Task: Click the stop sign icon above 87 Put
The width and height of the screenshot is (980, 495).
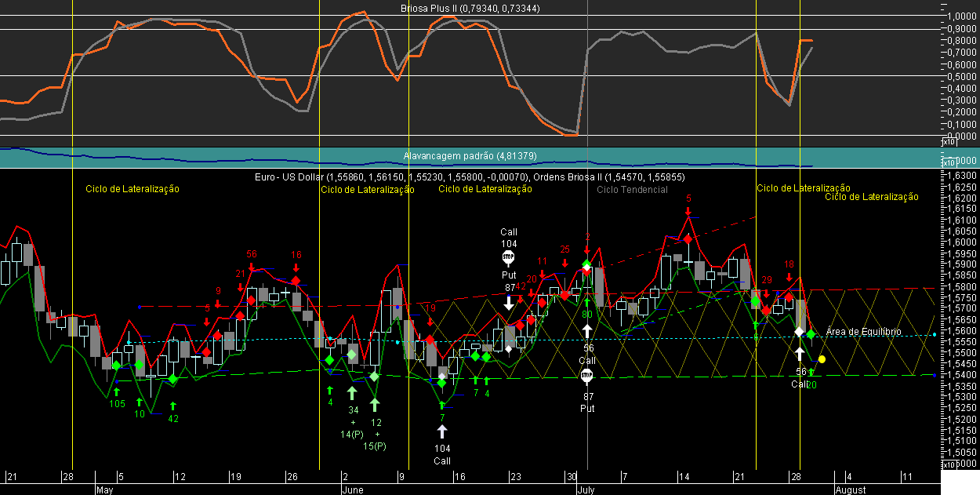Action: point(587,376)
